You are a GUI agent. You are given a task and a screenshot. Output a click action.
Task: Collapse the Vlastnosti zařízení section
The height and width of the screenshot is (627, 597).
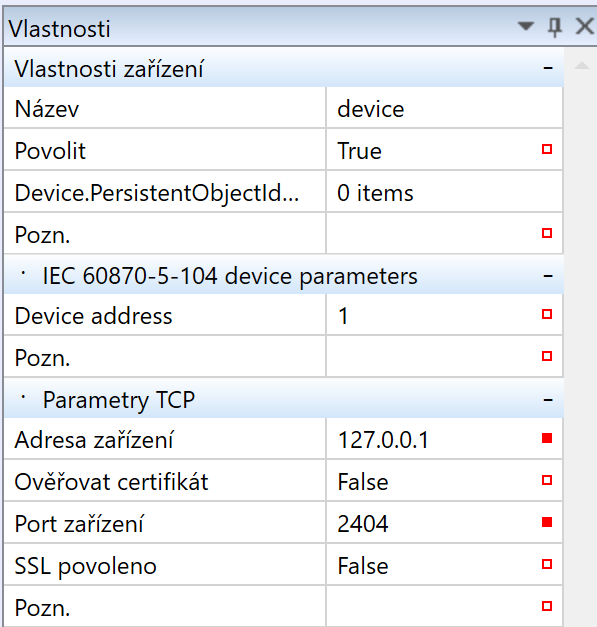[x=548, y=68]
